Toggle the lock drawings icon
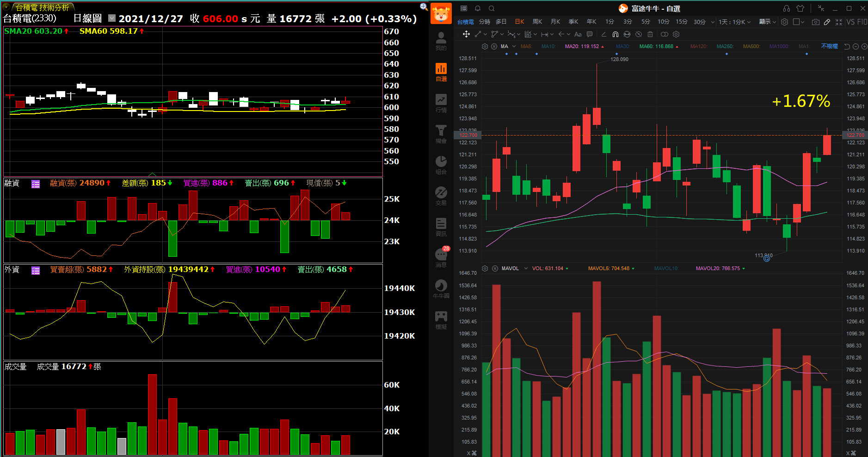Image resolution: width=868 pixels, height=457 pixels. coord(627,34)
